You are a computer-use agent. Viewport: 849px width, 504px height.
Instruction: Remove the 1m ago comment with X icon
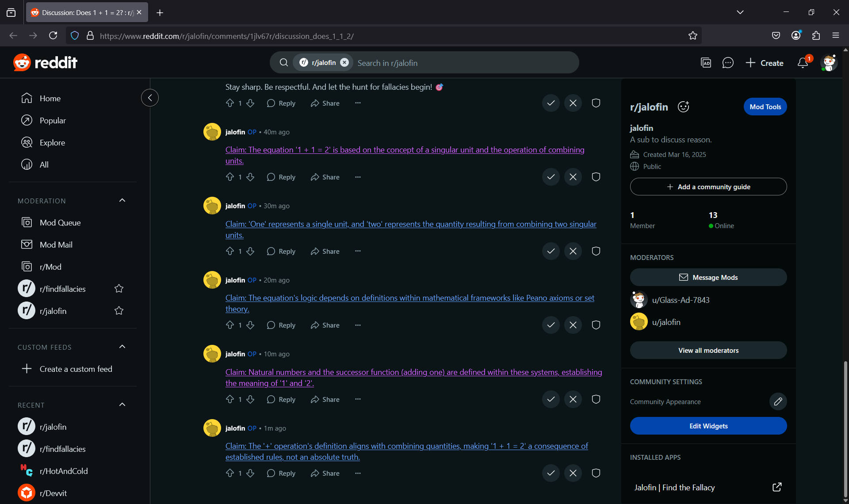point(573,473)
